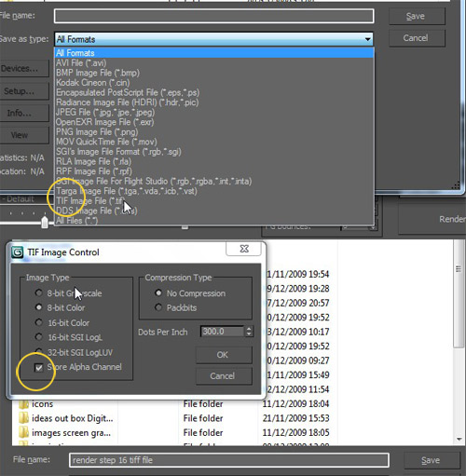
Task: Pick All Files (*.*) entry
Action: coord(214,221)
